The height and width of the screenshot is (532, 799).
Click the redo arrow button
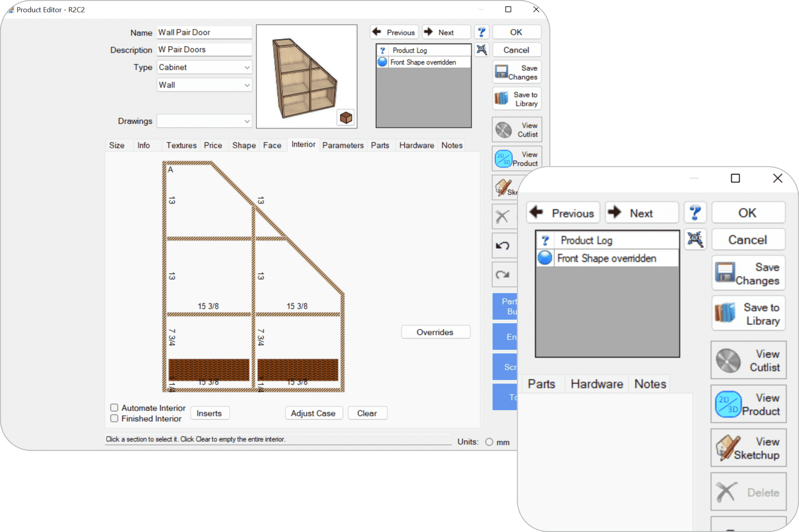coord(503,274)
